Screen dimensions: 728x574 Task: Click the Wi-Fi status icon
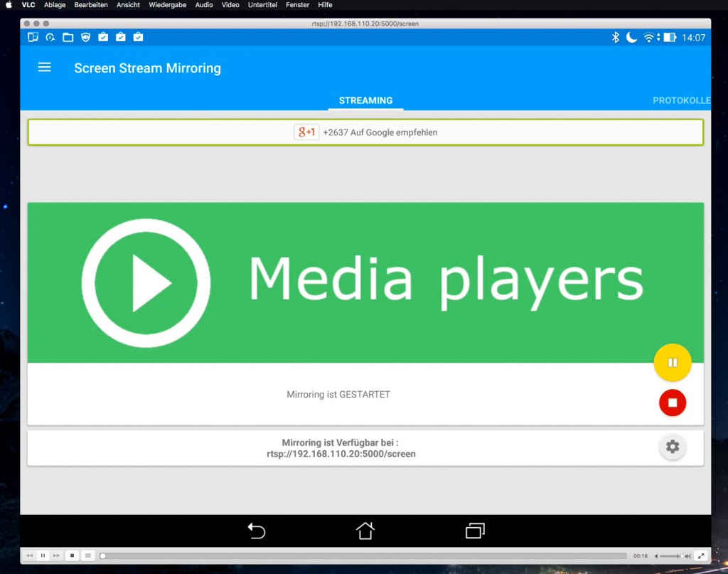pyautogui.click(x=648, y=37)
